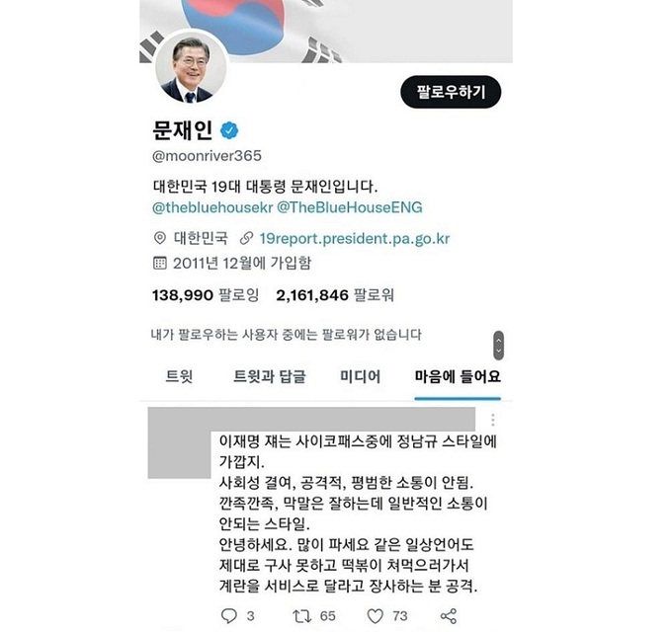672x632 pixels.
Task: Click the blue verified badge
Action: 229,130
